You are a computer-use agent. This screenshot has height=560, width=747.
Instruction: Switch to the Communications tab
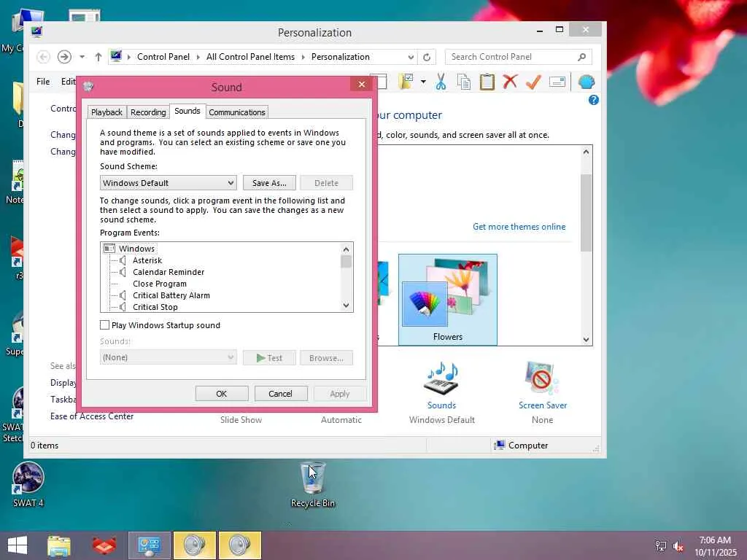pyautogui.click(x=237, y=112)
